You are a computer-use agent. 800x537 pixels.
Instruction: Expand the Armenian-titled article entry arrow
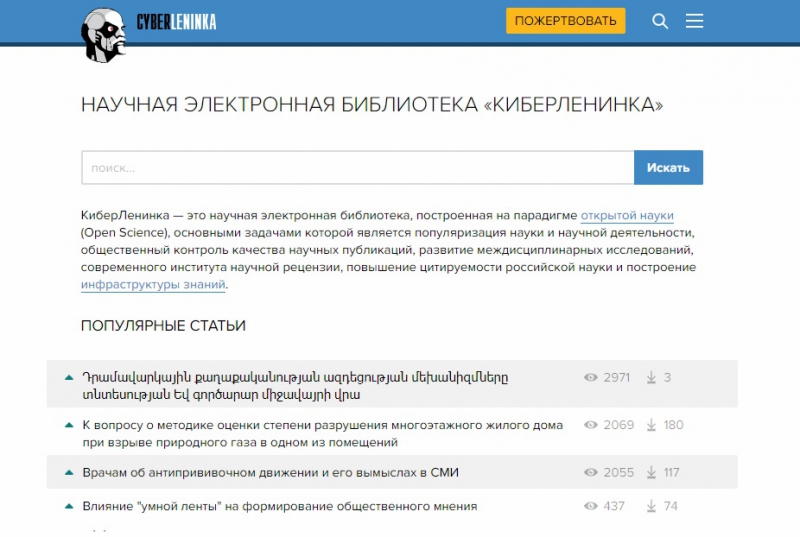click(x=69, y=378)
